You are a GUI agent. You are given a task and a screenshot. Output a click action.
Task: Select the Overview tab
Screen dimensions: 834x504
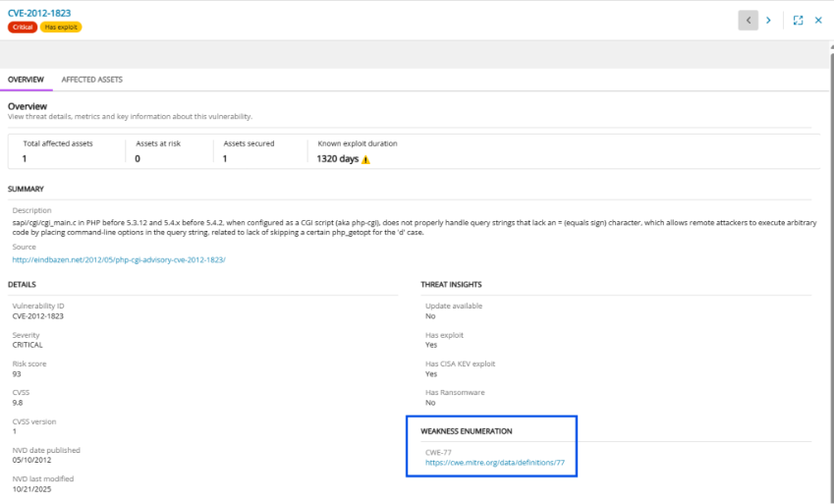(x=26, y=80)
